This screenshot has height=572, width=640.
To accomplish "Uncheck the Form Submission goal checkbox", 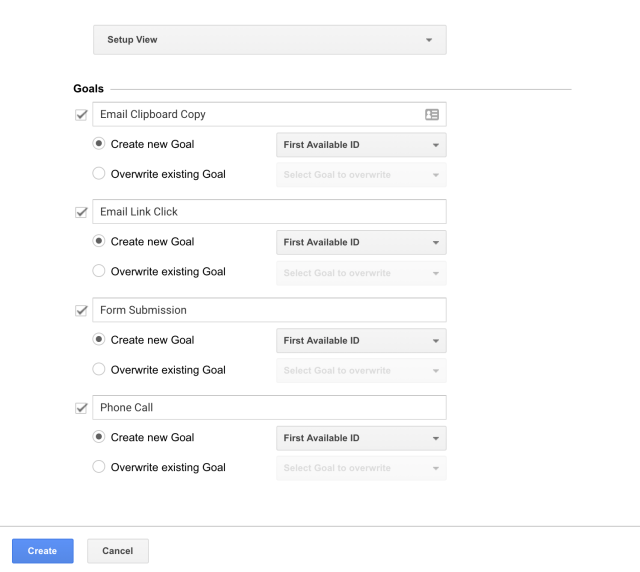I will pos(81,310).
